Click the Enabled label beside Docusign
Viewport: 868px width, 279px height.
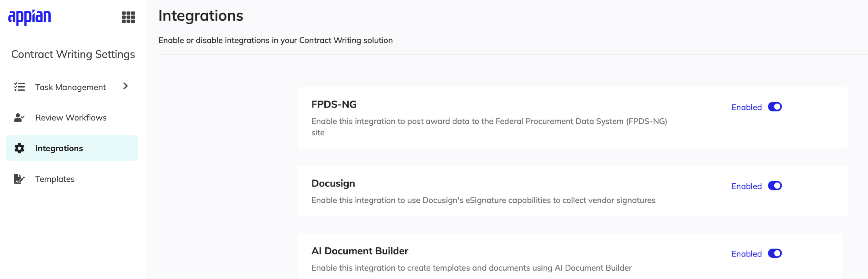tap(746, 186)
